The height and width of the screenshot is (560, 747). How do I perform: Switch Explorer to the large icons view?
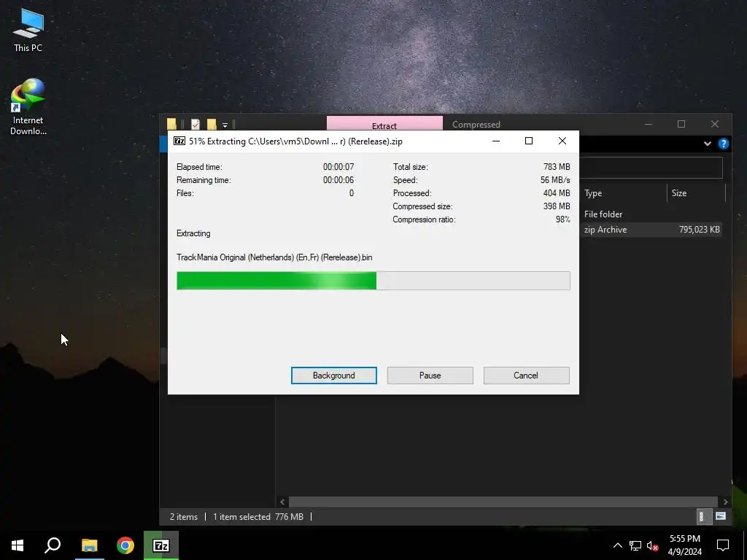point(720,516)
